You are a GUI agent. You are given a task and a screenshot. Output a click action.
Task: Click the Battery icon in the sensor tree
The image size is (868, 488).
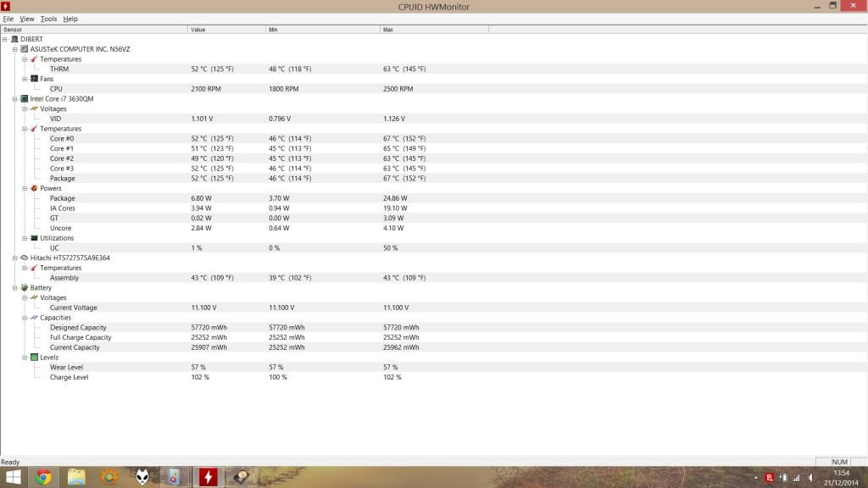click(25, 288)
